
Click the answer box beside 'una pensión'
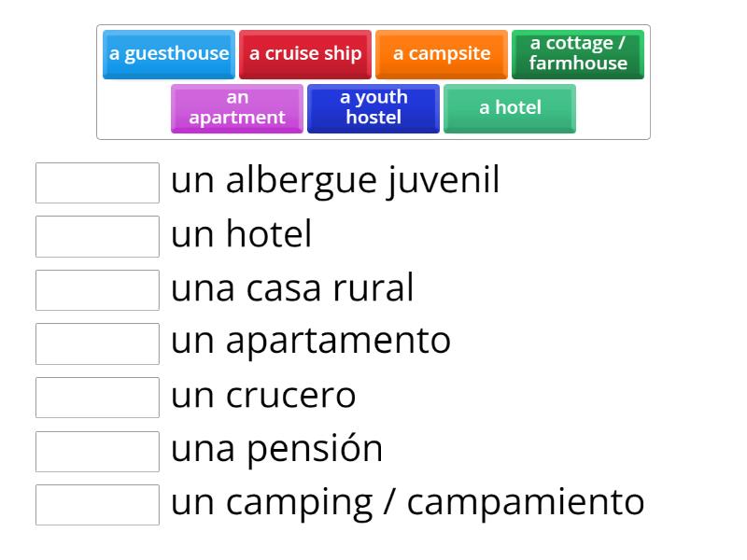point(97,449)
